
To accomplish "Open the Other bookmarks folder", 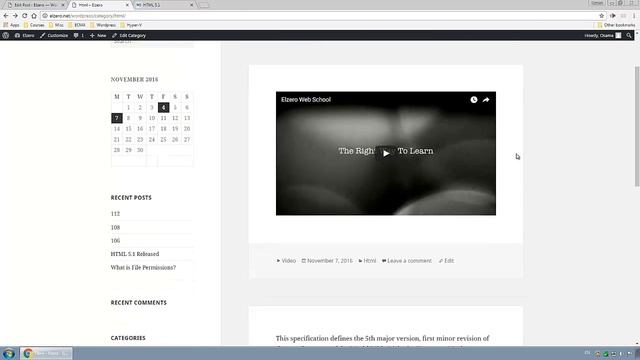I will [x=616, y=25].
